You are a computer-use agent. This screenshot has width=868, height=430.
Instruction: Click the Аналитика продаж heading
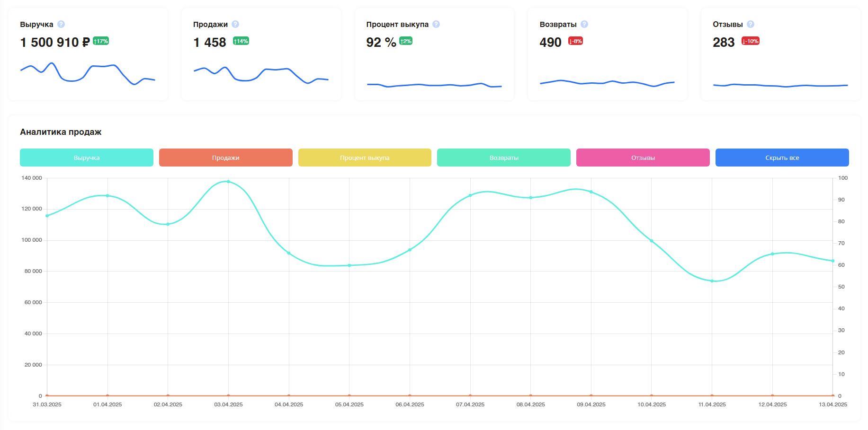(x=61, y=132)
